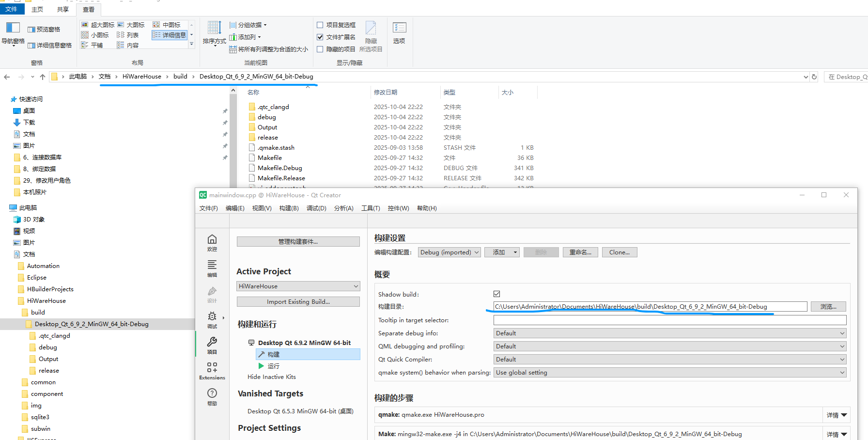Go back in Explorer navigation
The image size is (868, 440).
click(x=7, y=77)
